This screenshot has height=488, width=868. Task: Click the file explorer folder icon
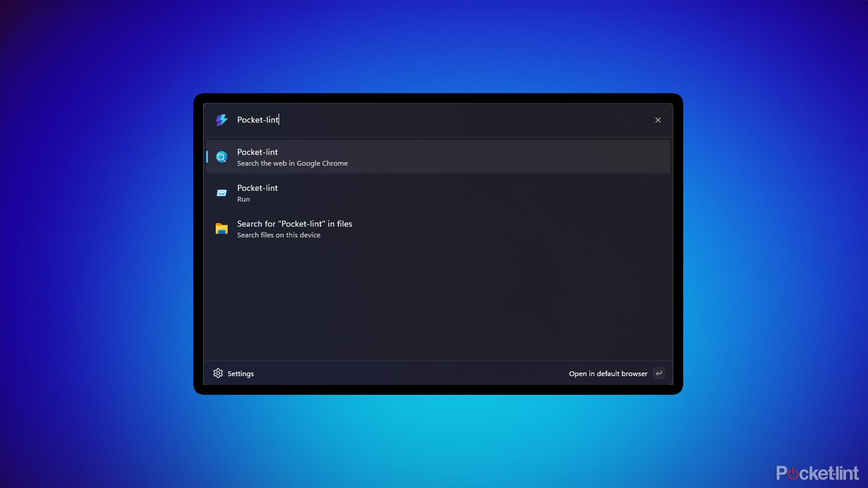click(221, 229)
